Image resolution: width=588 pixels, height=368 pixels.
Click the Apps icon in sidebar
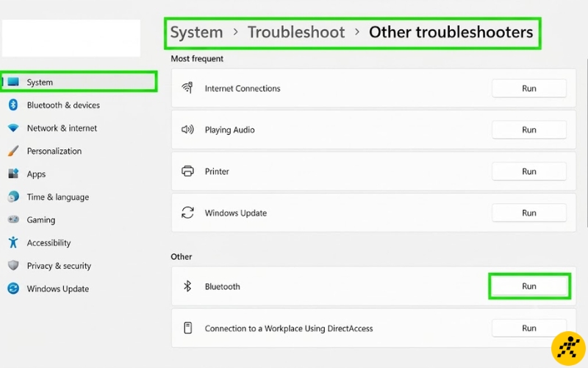pyautogui.click(x=13, y=174)
